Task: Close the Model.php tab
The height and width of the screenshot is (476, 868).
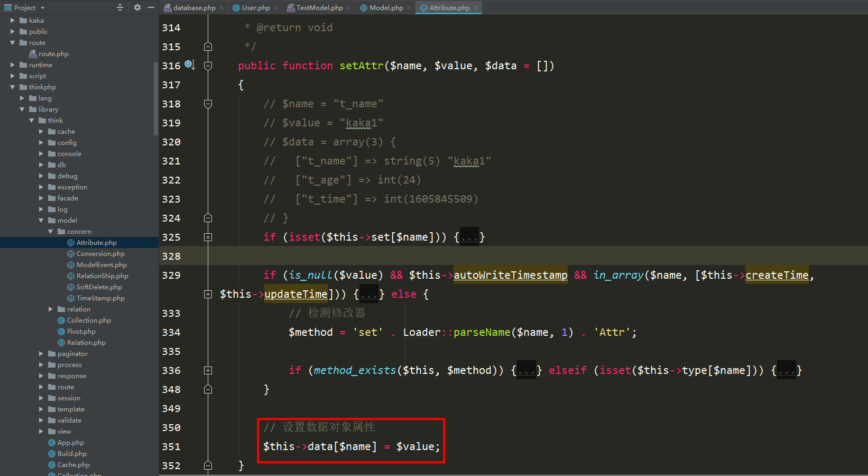Action: [409, 8]
